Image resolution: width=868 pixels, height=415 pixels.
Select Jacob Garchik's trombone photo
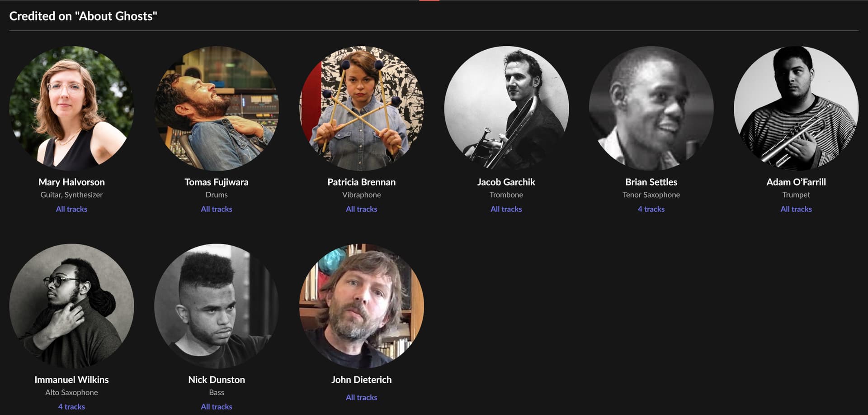click(506, 108)
